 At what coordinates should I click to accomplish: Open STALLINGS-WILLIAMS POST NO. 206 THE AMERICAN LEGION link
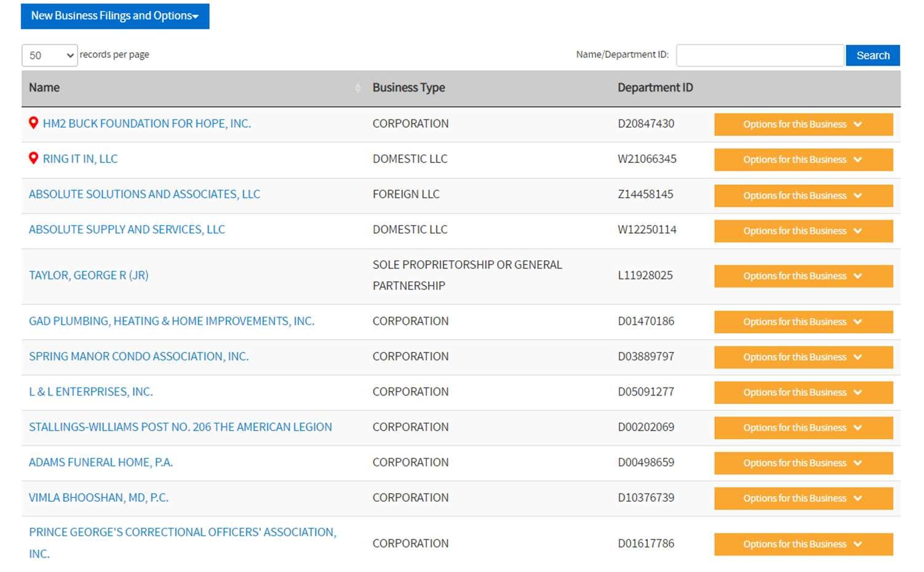[x=180, y=427]
